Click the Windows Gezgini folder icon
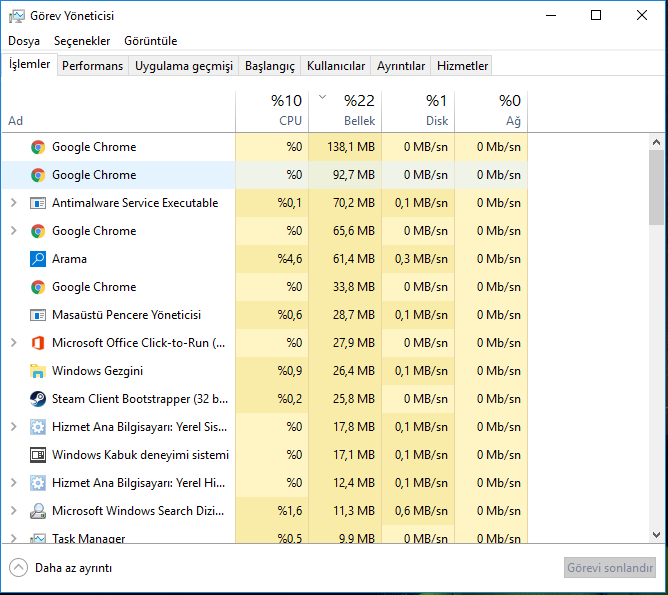 tap(38, 371)
